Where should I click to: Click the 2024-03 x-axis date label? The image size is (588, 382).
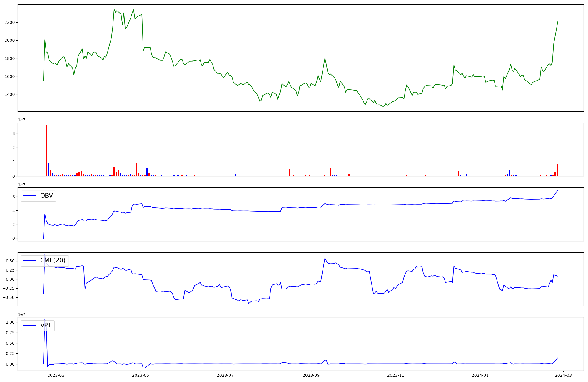(x=563, y=375)
